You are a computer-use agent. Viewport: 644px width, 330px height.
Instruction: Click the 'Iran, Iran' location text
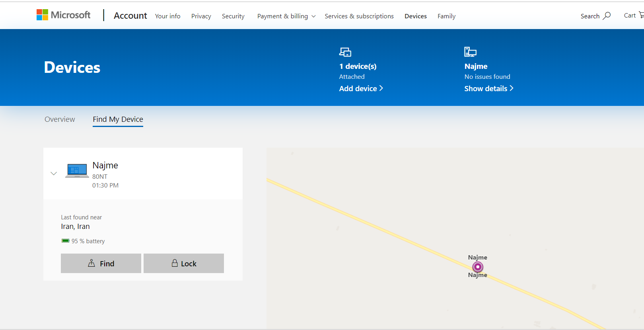[x=75, y=227]
